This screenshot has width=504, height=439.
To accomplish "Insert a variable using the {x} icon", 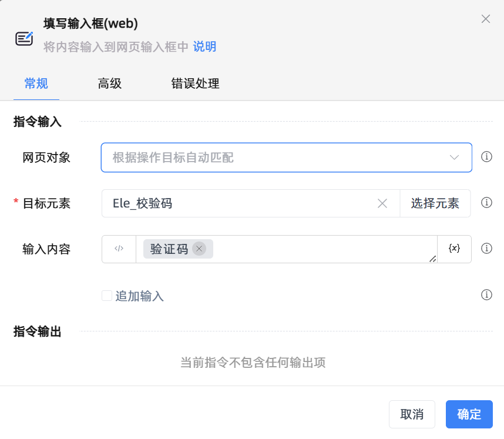I will pyautogui.click(x=455, y=249).
